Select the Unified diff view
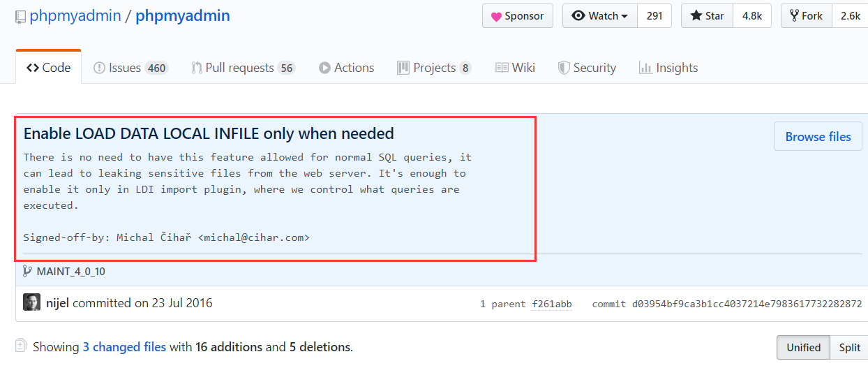The image size is (868, 368). point(804,347)
